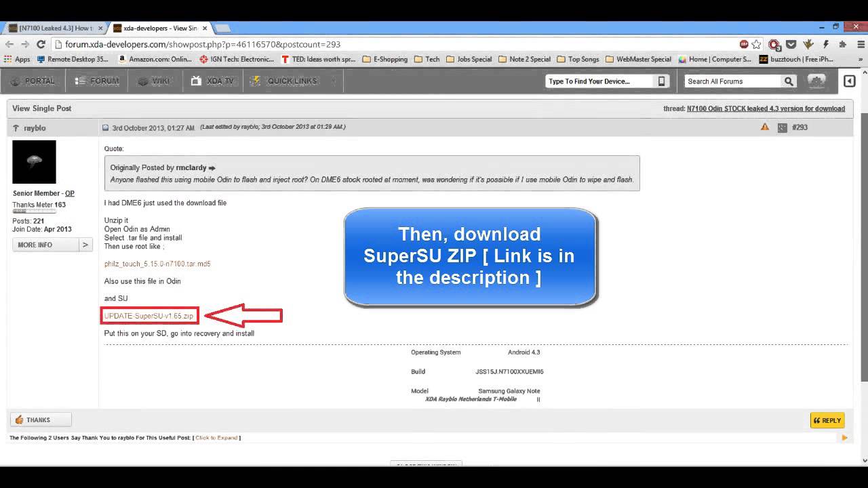This screenshot has height=488, width=868.
Task: Expand the Jobs Special bookmark folder
Action: (469, 59)
